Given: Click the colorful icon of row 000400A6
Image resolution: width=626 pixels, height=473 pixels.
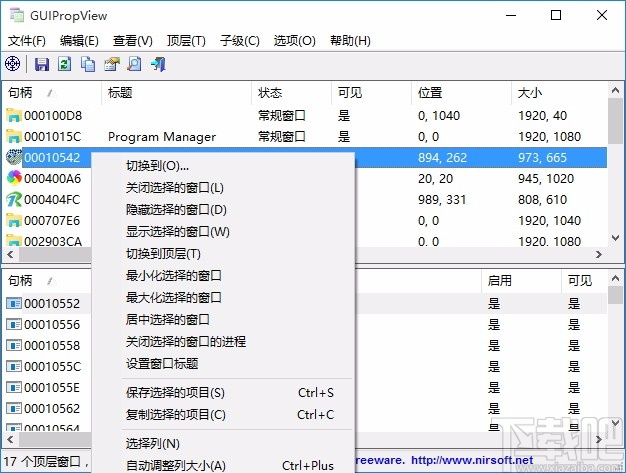Looking at the screenshot, I should click(x=14, y=178).
